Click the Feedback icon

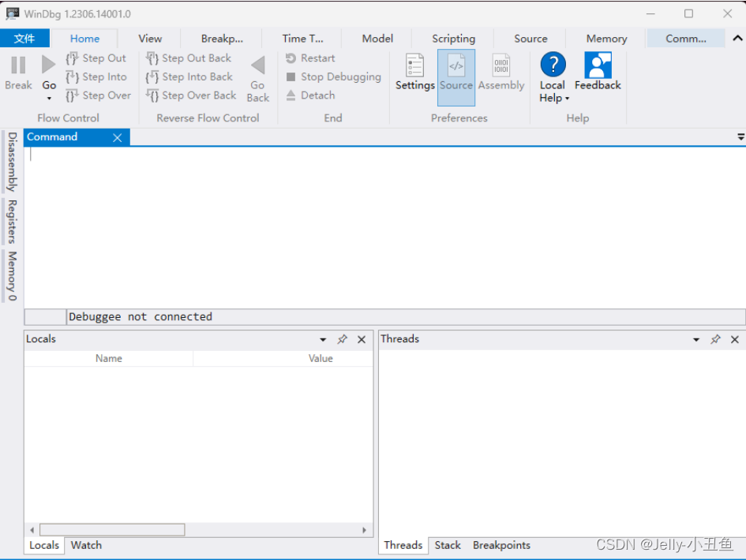[598, 65]
